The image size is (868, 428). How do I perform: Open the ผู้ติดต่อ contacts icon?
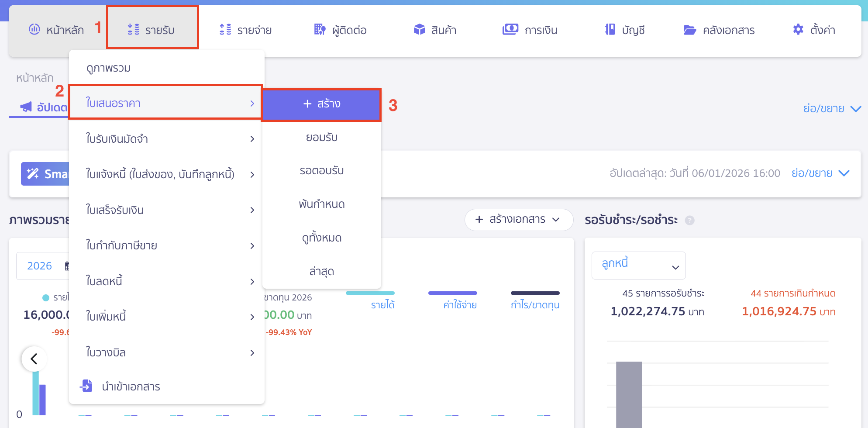pos(319,30)
